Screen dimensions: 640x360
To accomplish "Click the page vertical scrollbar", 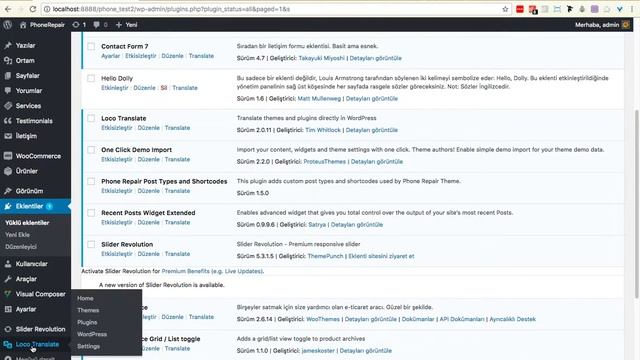I will pos(637,204).
